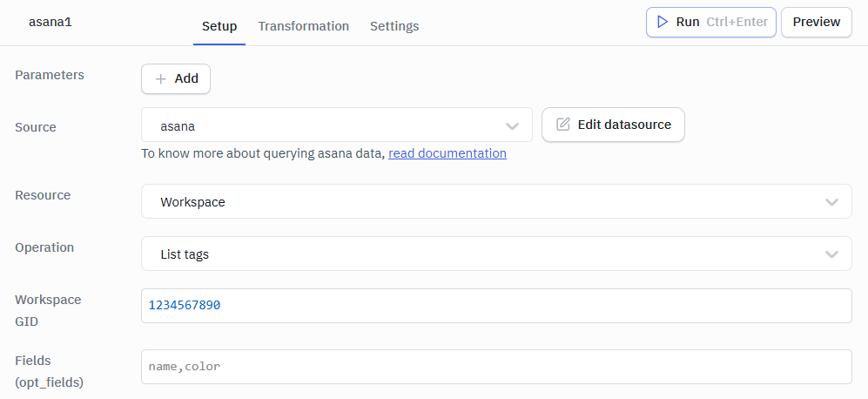Click the play icon on Run button
The height and width of the screenshot is (399, 868).
click(662, 22)
